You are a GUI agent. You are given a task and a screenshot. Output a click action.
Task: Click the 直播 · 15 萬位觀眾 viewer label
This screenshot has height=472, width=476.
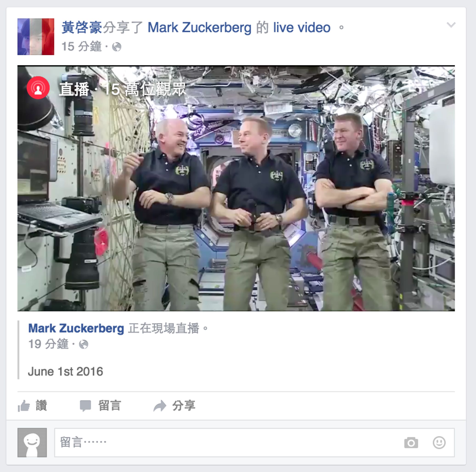pyautogui.click(x=122, y=89)
